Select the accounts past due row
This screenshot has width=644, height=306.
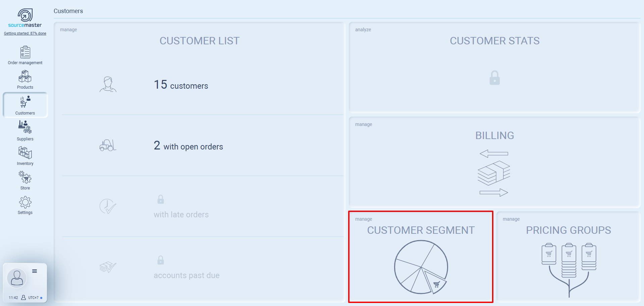coord(203,267)
